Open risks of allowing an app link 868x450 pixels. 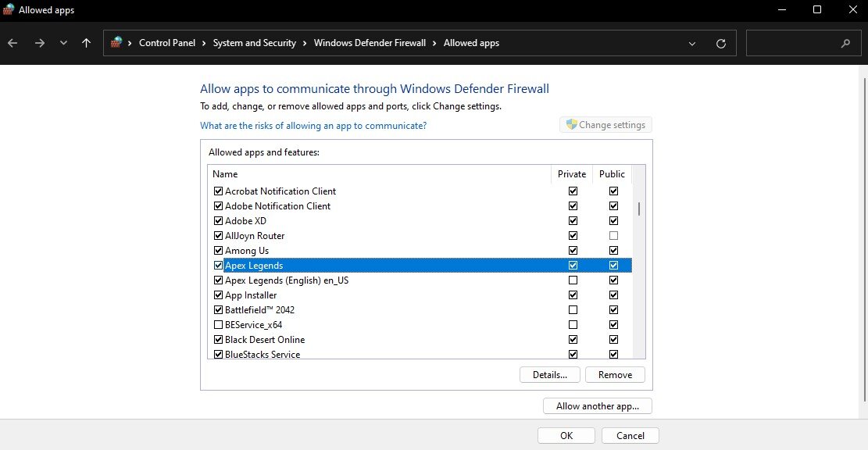pyautogui.click(x=313, y=126)
